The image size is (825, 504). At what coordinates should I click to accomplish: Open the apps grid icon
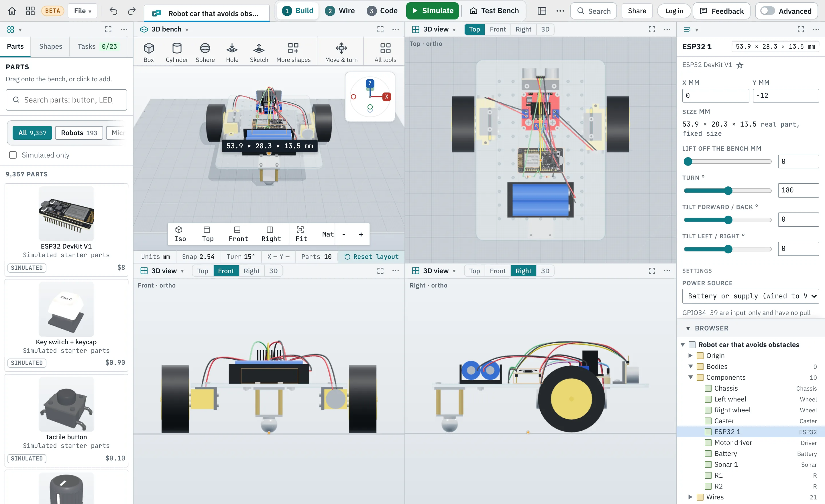pyautogui.click(x=30, y=11)
